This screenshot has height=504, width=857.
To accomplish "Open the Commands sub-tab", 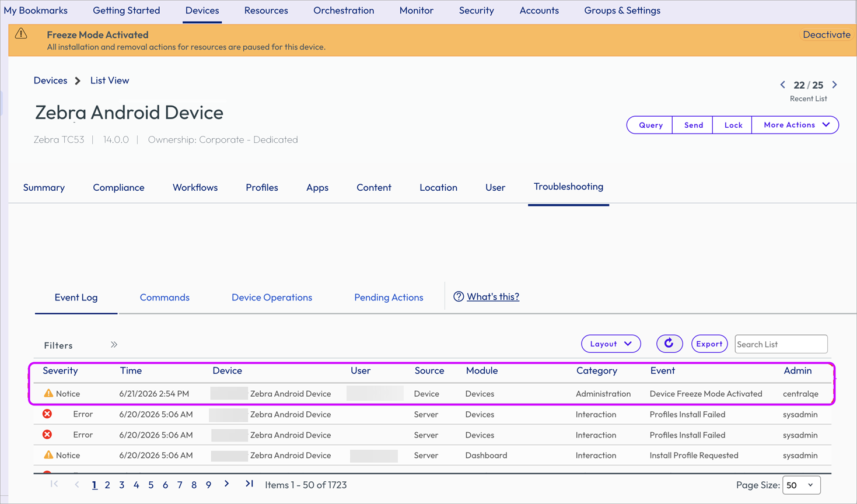I will click(165, 297).
